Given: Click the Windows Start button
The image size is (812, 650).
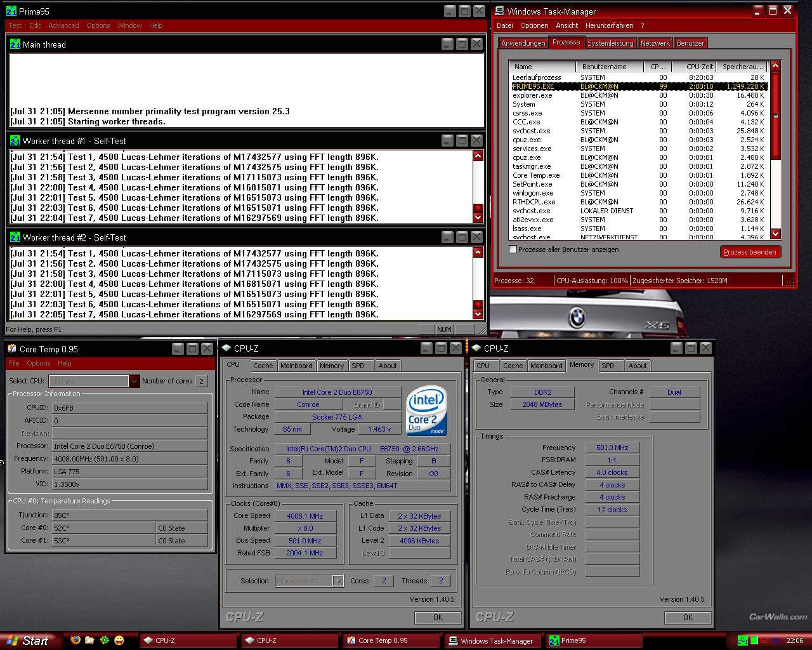Looking at the screenshot, I should (30, 640).
